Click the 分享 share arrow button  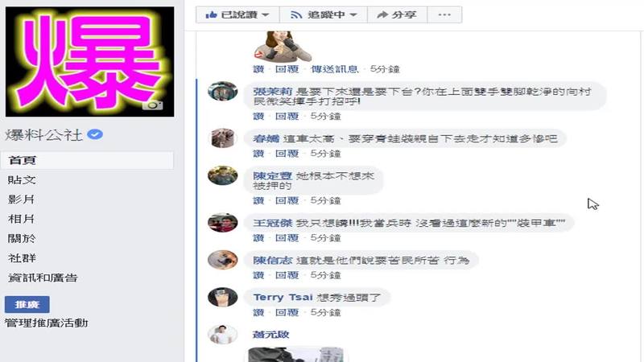(397, 14)
